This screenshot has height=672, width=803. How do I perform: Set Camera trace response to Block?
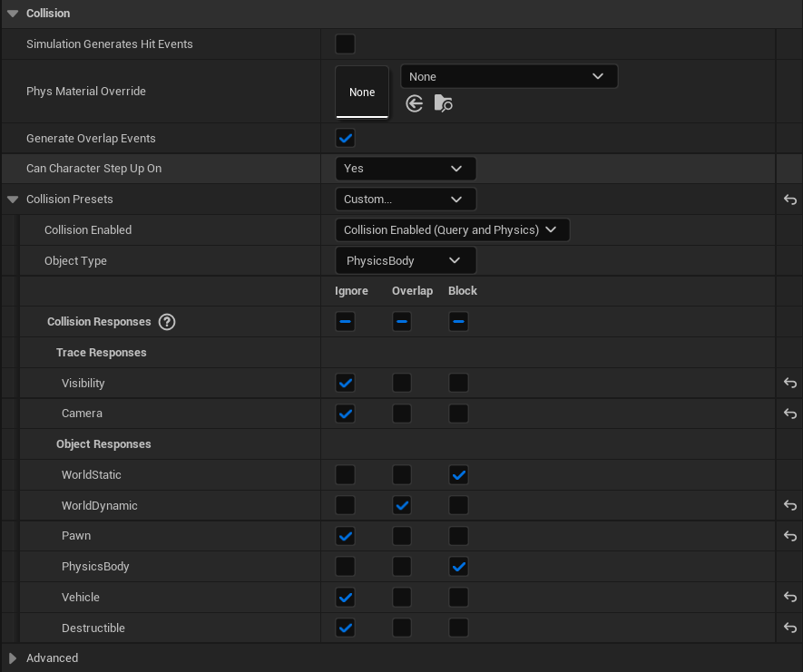(458, 414)
